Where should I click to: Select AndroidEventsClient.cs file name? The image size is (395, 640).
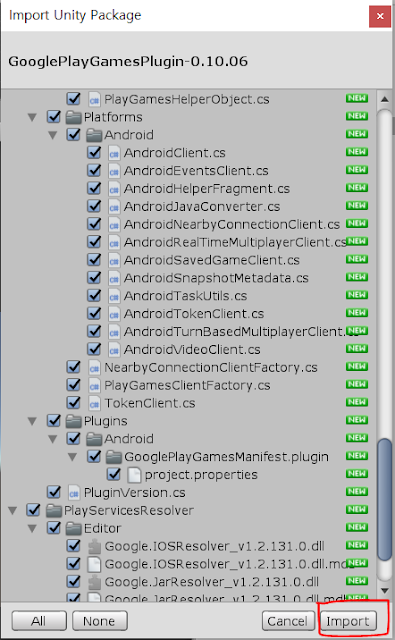pyautogui.click(x=196, y=171)
